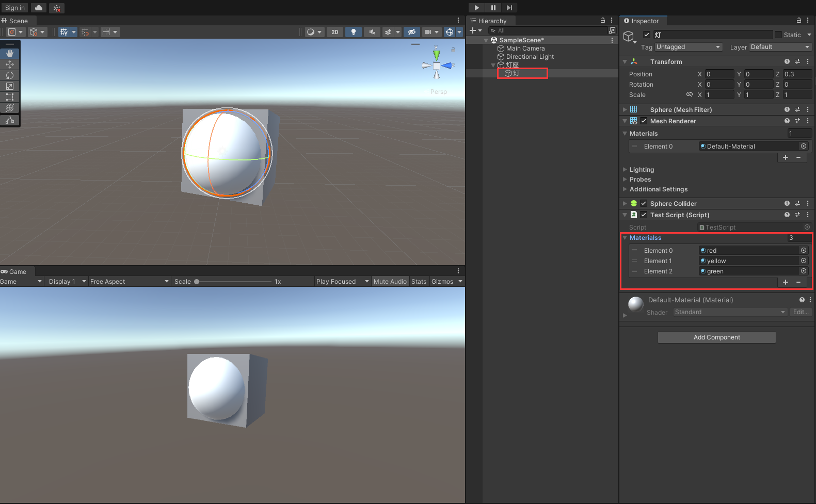
Task: Click the Step forward button
Action: click(509, 8)
